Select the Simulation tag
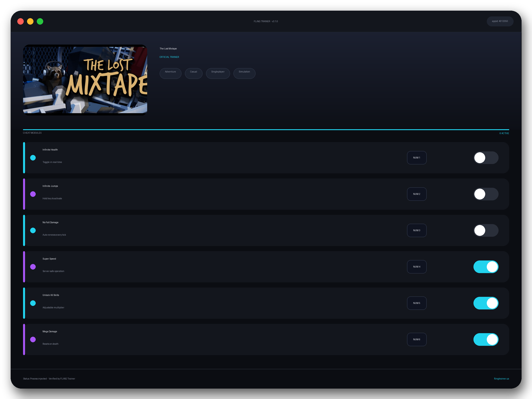This screenshot has width=532, height=399. (x=244, y=73)
